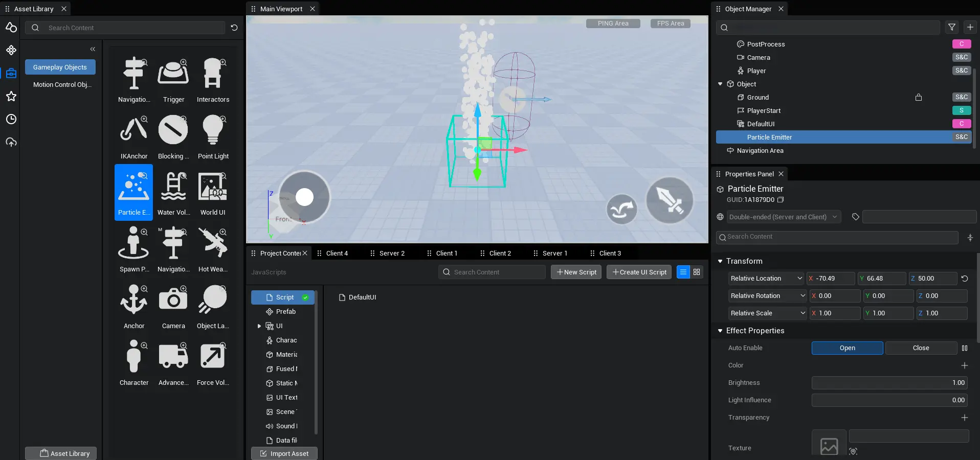Switch to the Client 4 tab
Image resolution: width=980 pixels, height=460 pixels.
(x=337, y=254)
